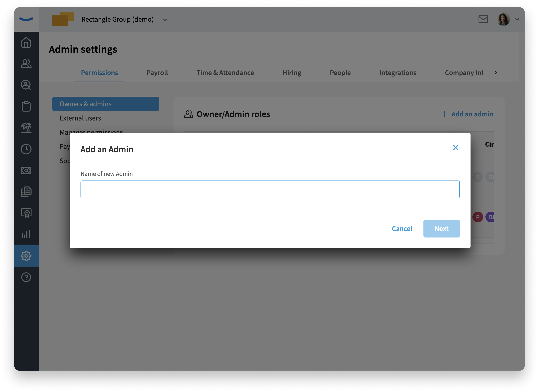Open the clock time tracking icon
The image size is (539, 392).
click(x=26, y=149)
